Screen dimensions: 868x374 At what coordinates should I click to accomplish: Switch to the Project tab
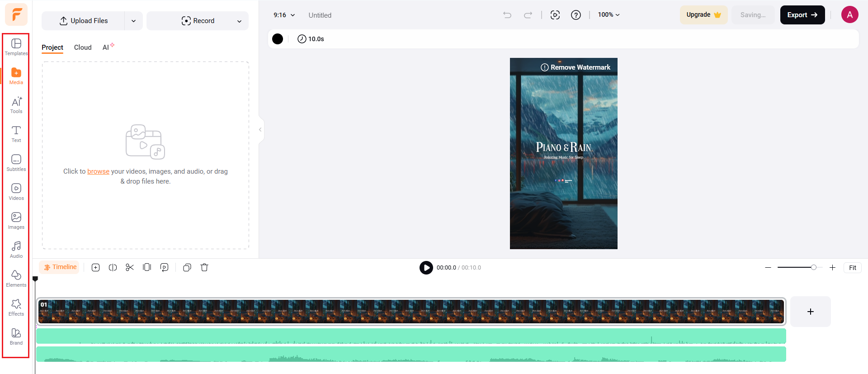[52, 47]
